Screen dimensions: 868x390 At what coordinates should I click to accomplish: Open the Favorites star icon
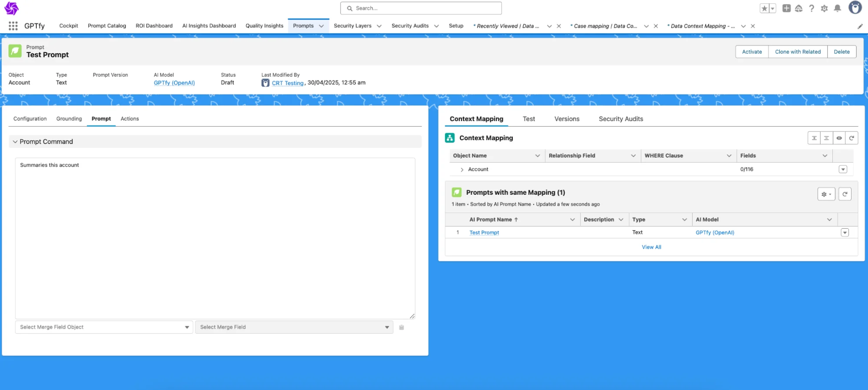pos(765,8)
